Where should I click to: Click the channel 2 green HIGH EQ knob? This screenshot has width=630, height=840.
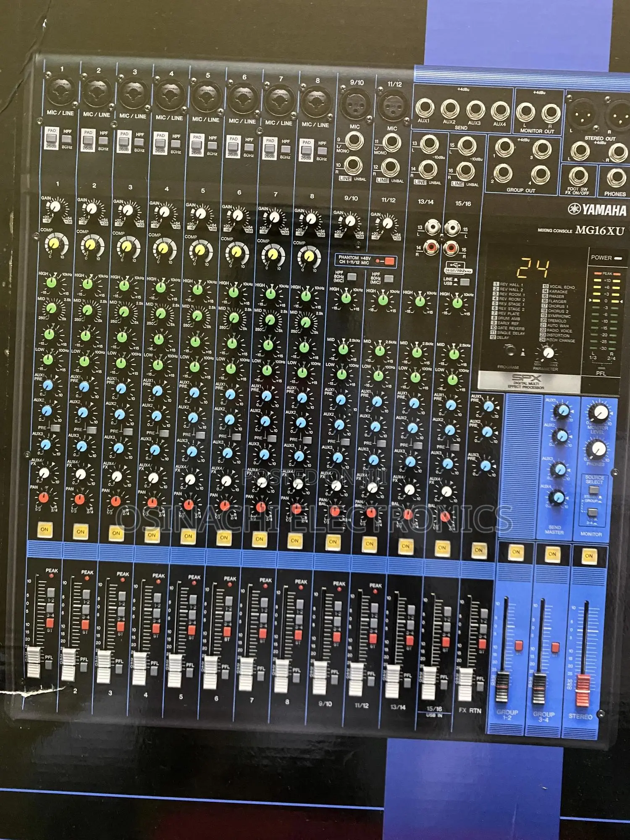(x=87, y=284)
